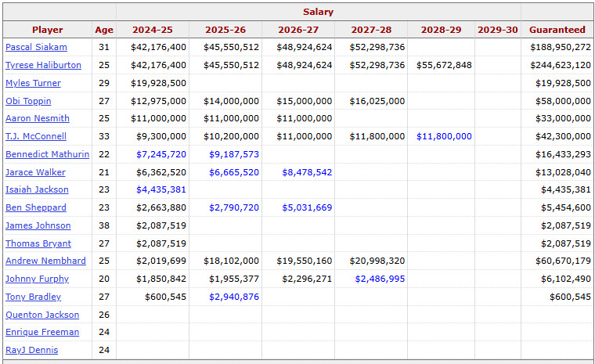The image size is (595, 364).
Task: Open RayJ Dennis's player page
Action: (x=31, y=350)
